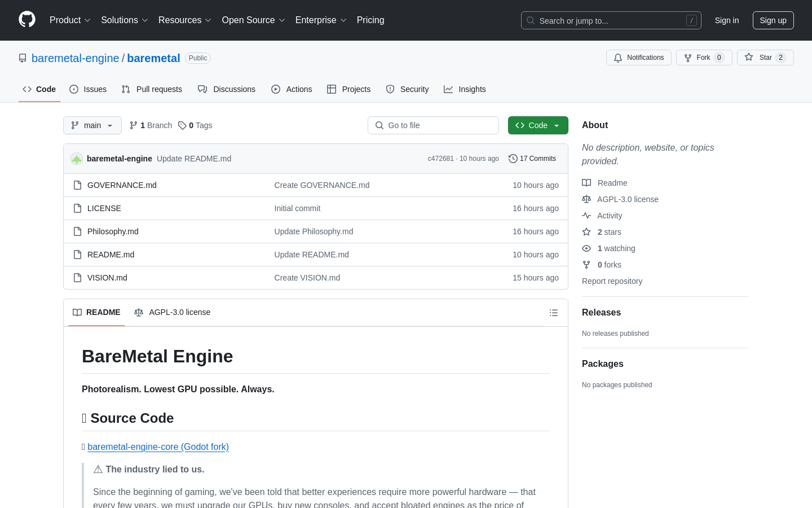Open the VISION.md file

point(107,278)
